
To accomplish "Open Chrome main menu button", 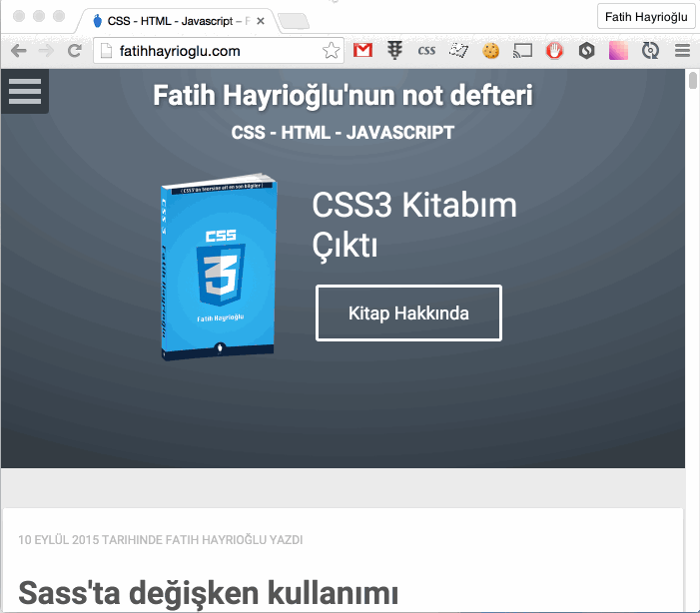I will click(682, 50).
